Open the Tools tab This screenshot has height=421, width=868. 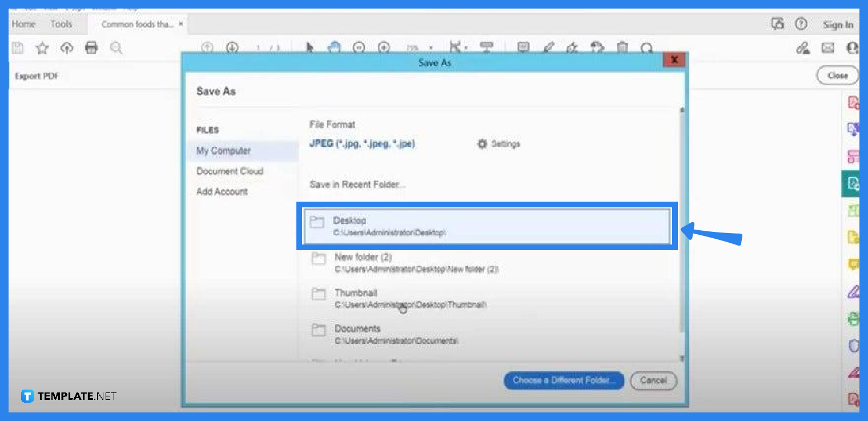pyautogui.click(x=61, y=24)
